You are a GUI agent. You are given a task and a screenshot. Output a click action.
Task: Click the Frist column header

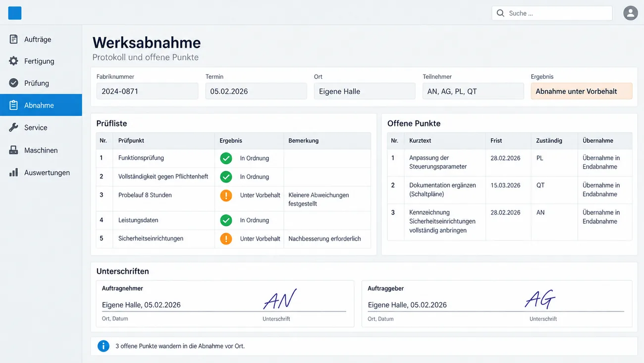(496, 141)
